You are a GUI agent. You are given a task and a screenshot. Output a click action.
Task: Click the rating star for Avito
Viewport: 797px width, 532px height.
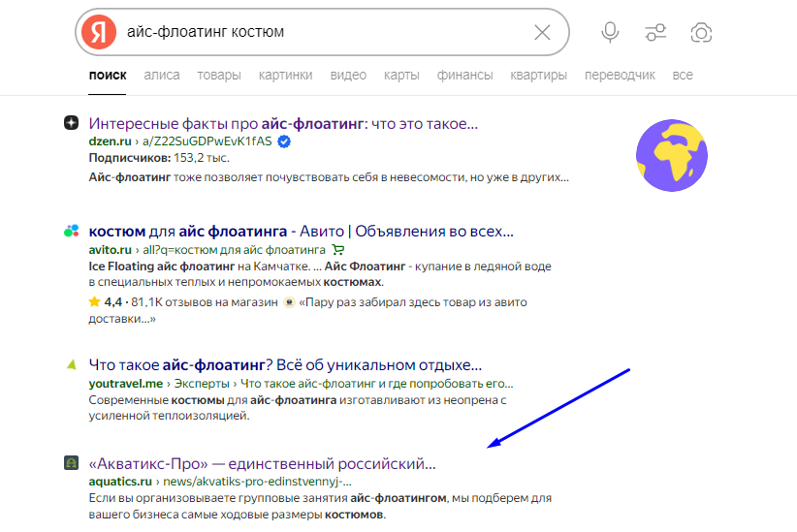(94, 301)
